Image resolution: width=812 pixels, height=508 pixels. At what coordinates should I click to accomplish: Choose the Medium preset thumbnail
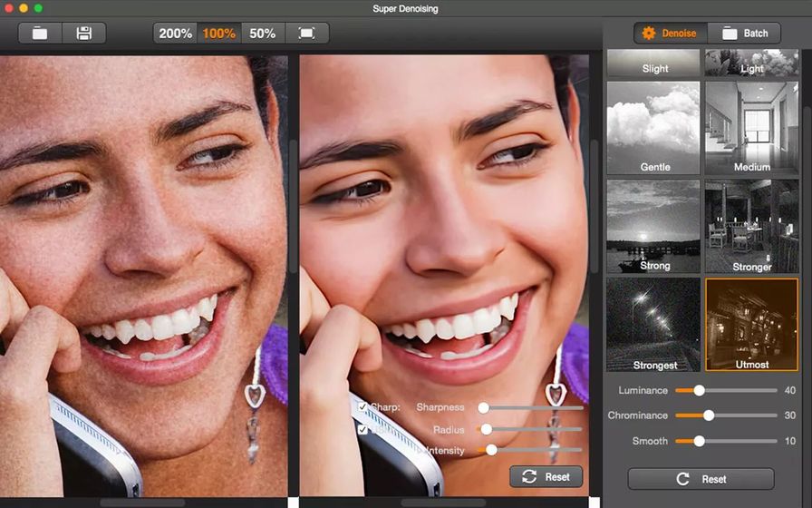pos(751,128)
